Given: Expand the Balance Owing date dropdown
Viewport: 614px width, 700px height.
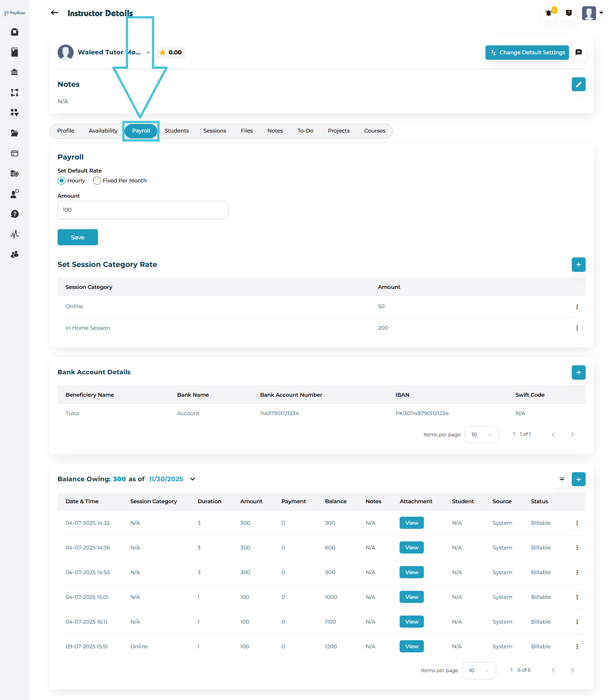Looking at the screenshot, I should point(193,479).
